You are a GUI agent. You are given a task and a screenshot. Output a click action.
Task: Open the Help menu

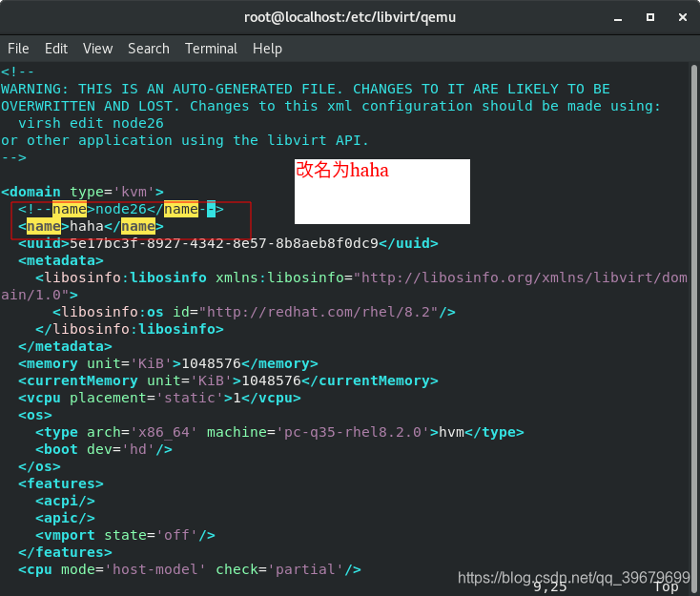point(267,49)
